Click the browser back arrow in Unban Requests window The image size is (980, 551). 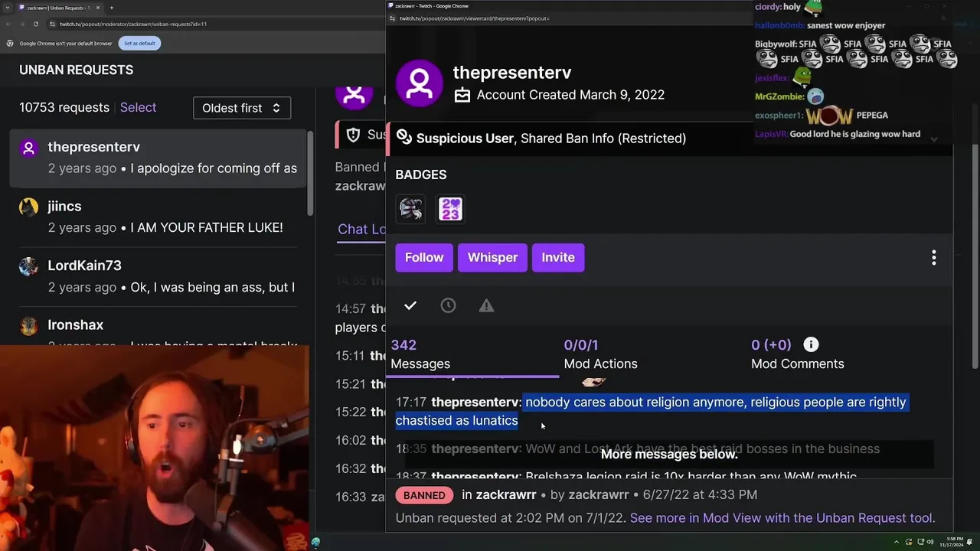click(8, 24)
